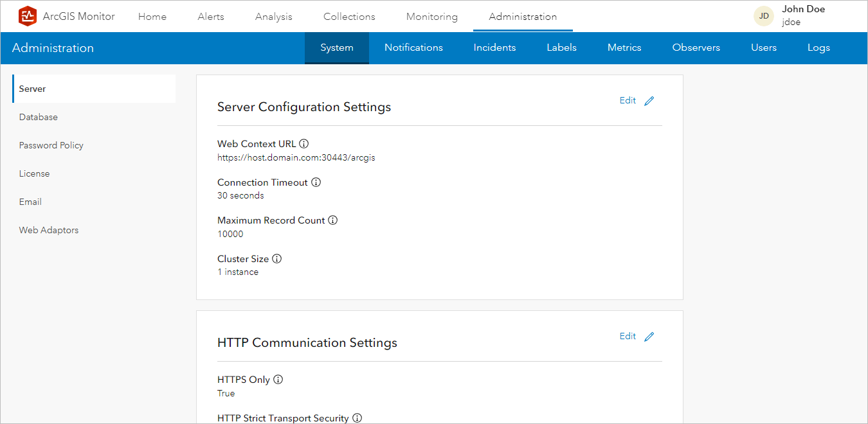Select the Users administration tab
Screen dimensions: 868x424
click(763, 48)
